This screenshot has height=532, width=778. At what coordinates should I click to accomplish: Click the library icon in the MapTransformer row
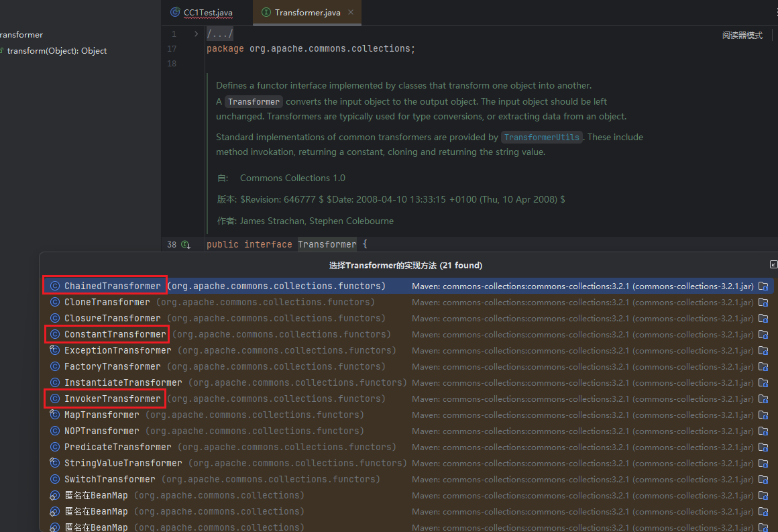point(763,415)
